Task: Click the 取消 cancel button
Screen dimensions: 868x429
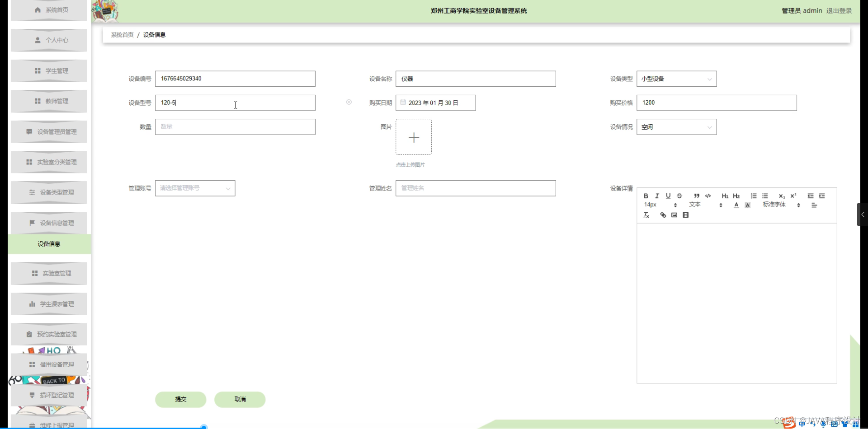Action: point(240,400)
